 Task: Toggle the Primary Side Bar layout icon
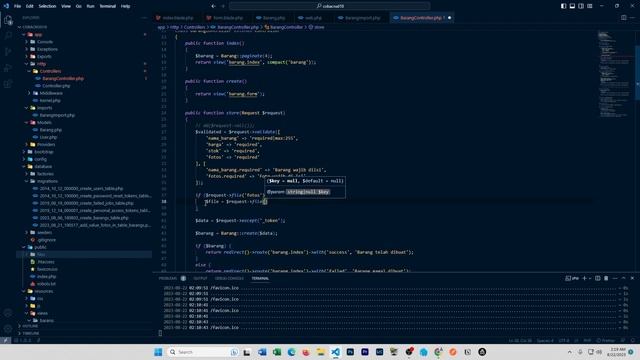[x=563, y=6]
